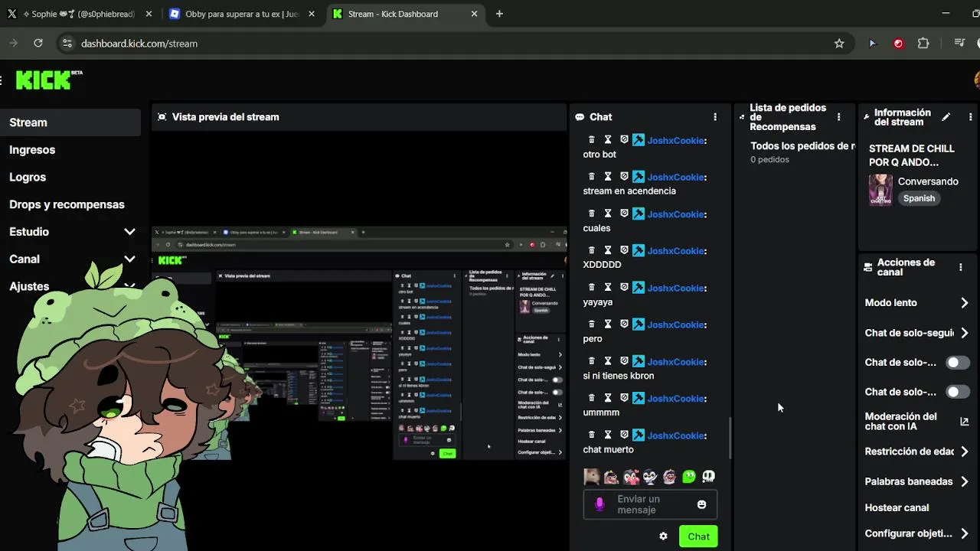Open Información del stream three-dot menu

(970, 117)
